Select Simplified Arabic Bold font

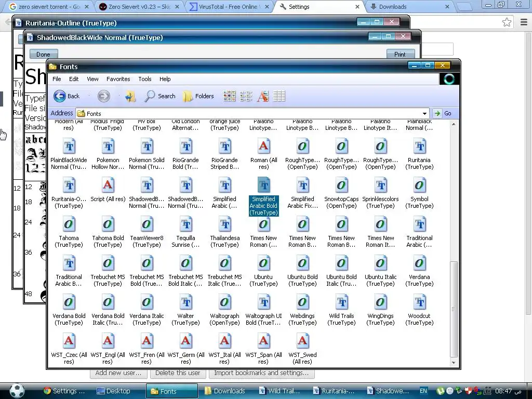263,197
